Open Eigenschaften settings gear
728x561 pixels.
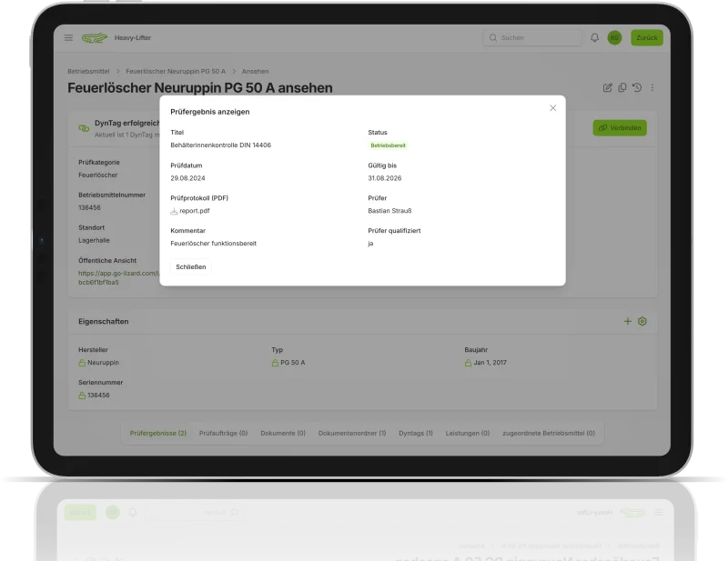(642, 322)
